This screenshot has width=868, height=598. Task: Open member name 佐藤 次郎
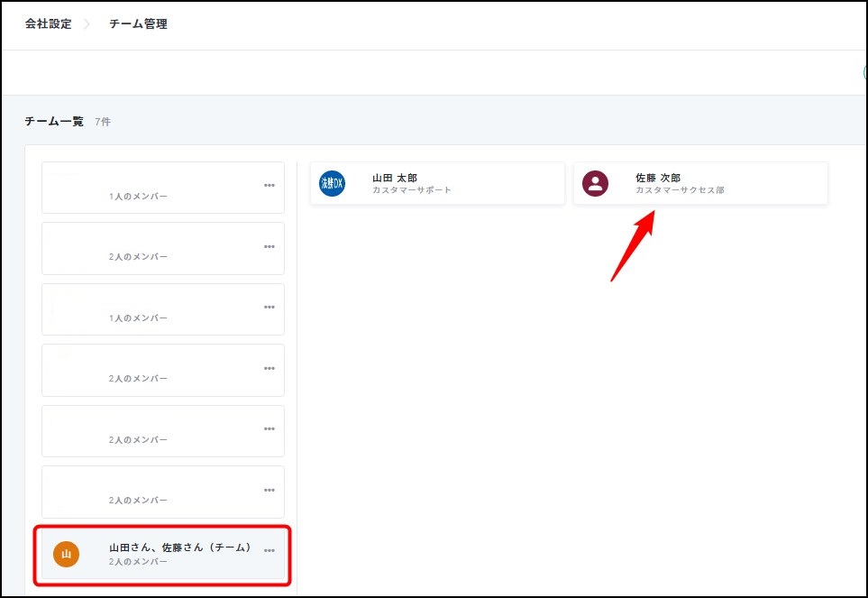click(658, 179)
